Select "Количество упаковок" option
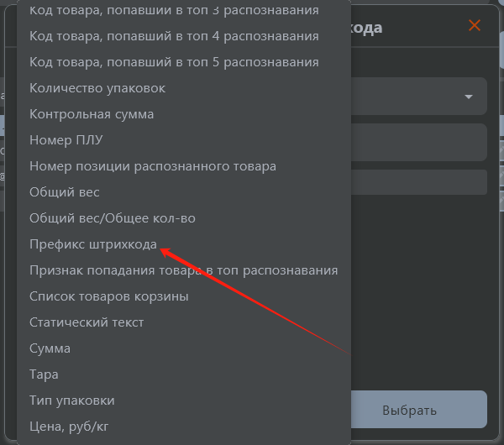The height and width of the screenshot is (445, 504). point(97,88)
